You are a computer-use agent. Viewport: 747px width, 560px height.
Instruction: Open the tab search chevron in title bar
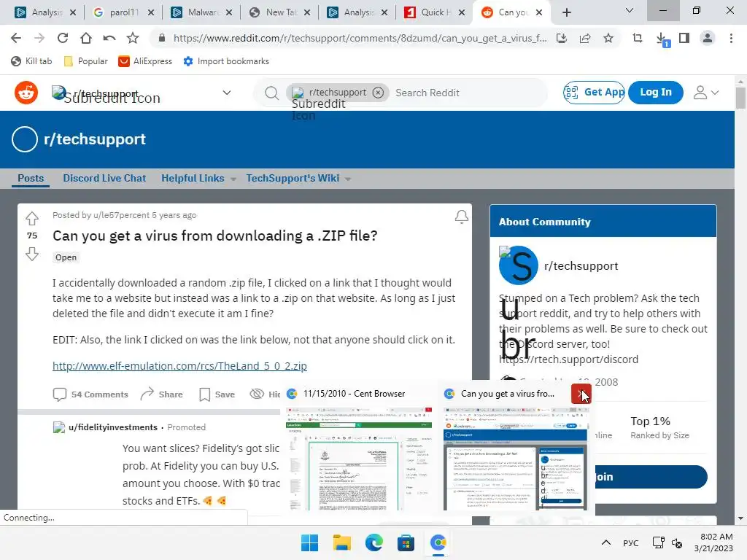(x=630, y=10)
